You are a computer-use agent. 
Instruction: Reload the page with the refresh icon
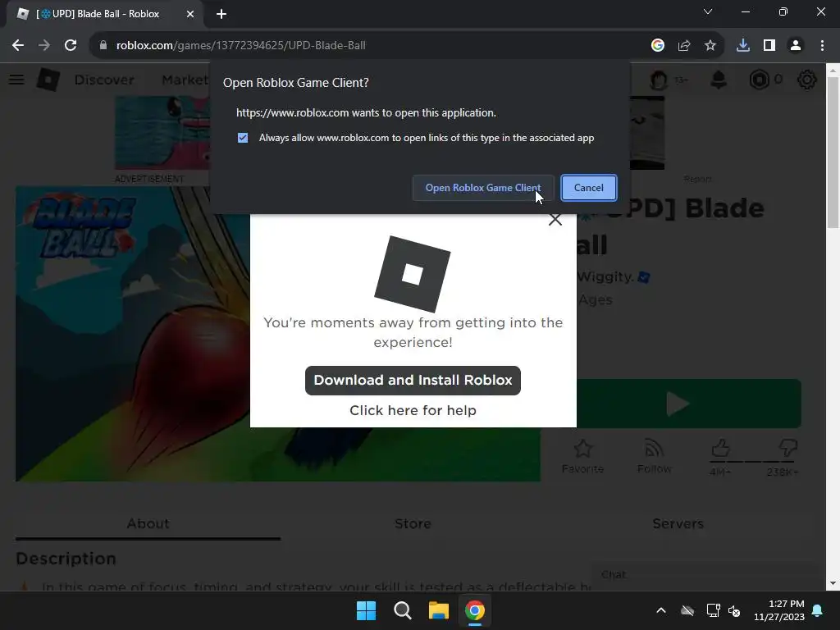pos(71,46)
